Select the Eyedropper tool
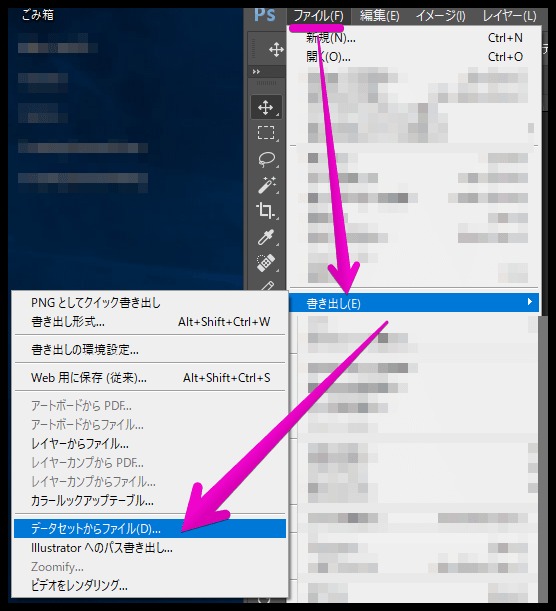The image size is (556, 611). pyautogui.click(x=266, y=237)
